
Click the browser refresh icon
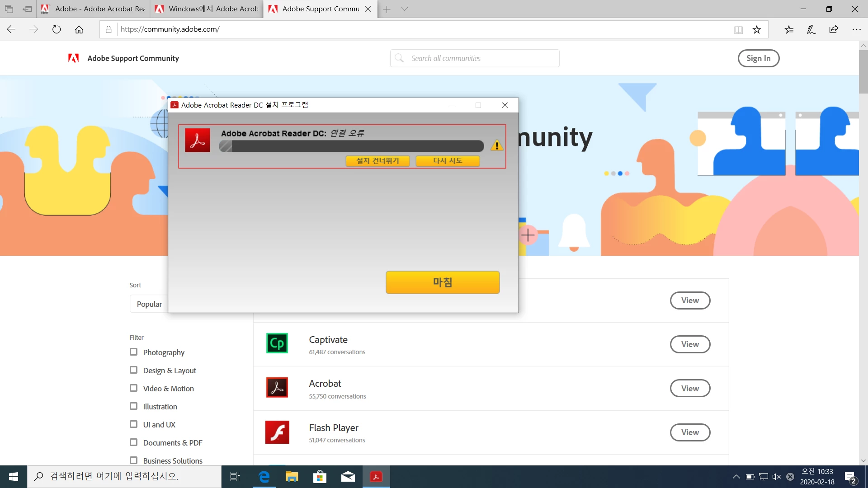click(57, 29)
